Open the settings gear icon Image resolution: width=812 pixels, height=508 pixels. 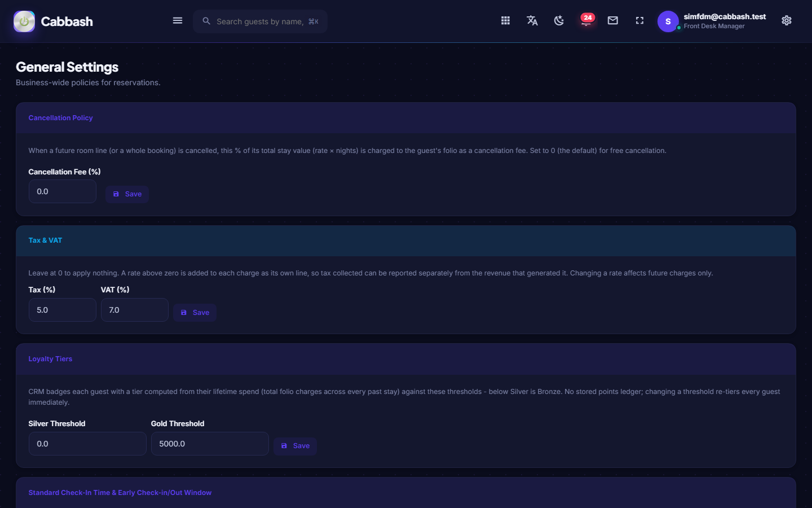tap(787, 21)
